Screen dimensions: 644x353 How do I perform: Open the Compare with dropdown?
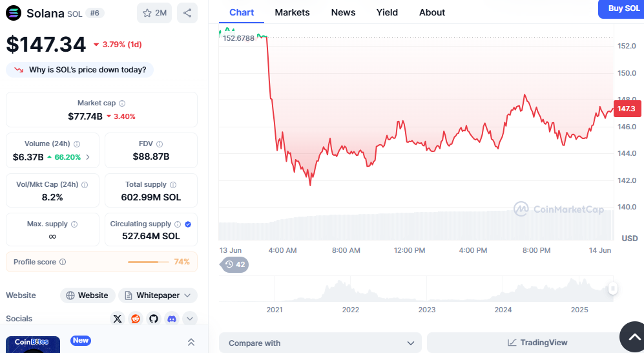click(320, 343)
